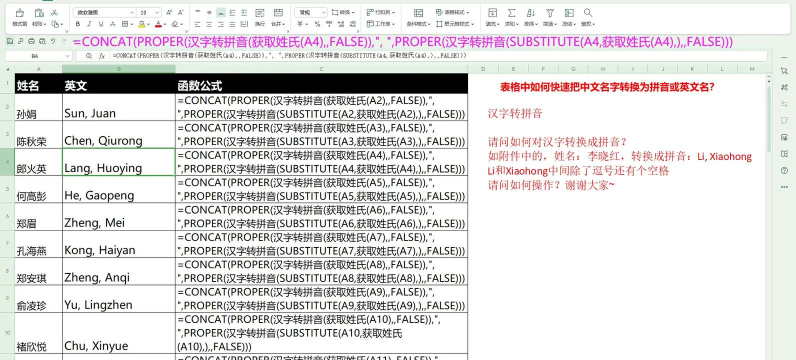Open the cell style menu
796x360 pixels.
tap(455, 24)
